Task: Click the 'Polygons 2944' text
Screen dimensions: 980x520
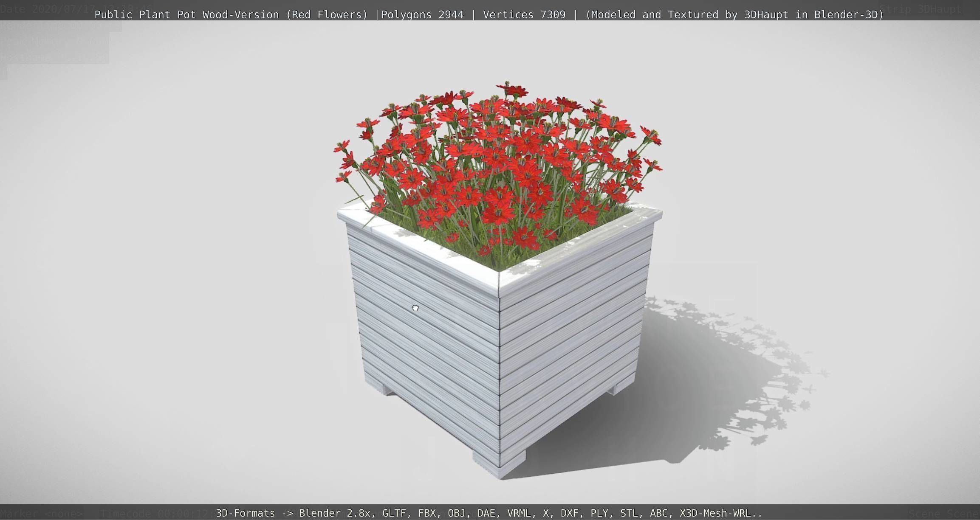Action: 423,15
